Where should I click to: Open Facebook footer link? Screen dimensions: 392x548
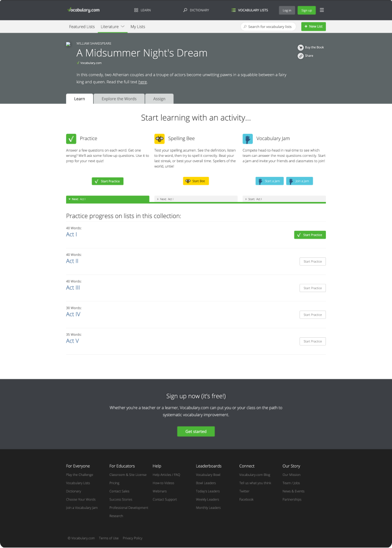(246, 499)
